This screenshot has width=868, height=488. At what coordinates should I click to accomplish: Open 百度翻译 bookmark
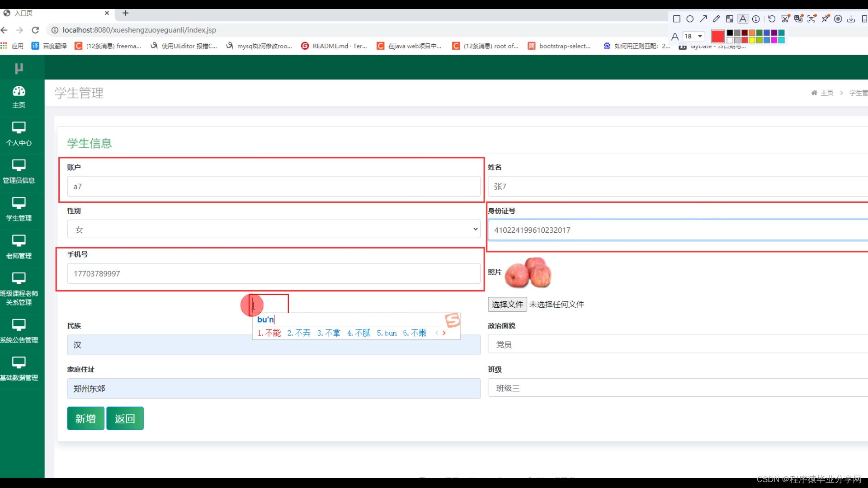50,46
